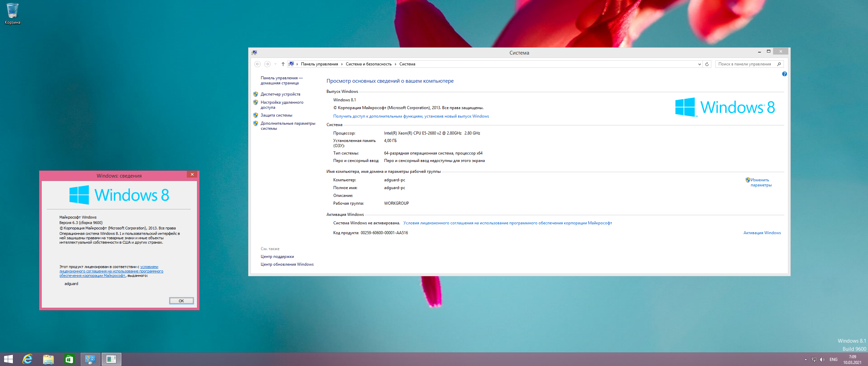Click the help question mark icon
The width and height of the screenshot is (868, 366).
(784, 74)
